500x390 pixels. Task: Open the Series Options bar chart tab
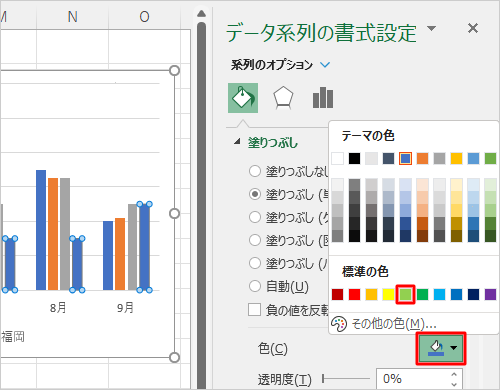tap(323, 98)
